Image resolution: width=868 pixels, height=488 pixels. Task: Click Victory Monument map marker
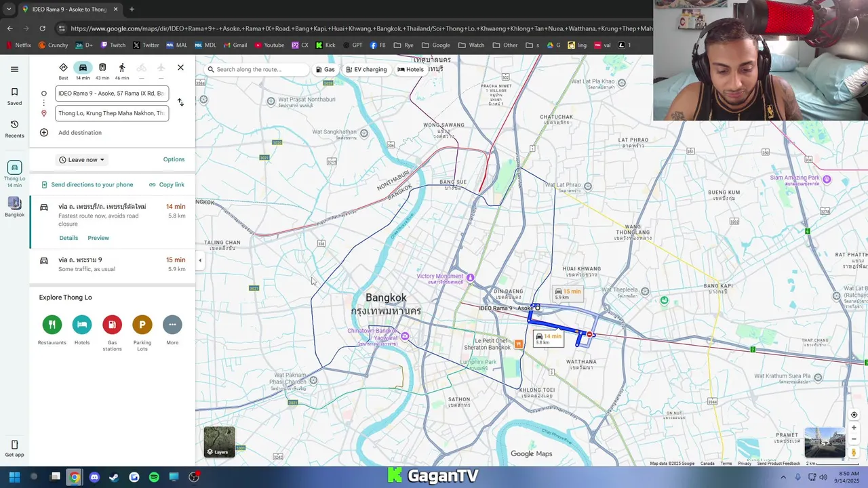coord(470,278)
